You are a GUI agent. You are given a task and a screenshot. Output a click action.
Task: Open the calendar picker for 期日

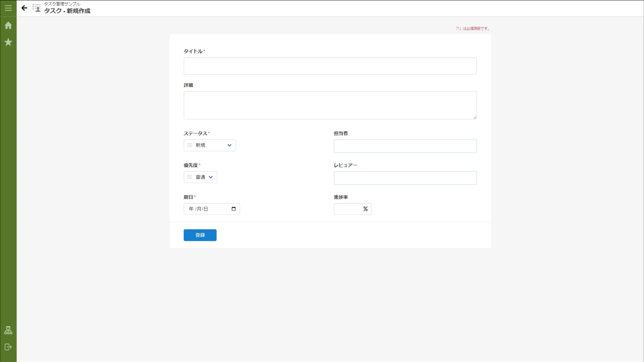(x=234, y=209)
